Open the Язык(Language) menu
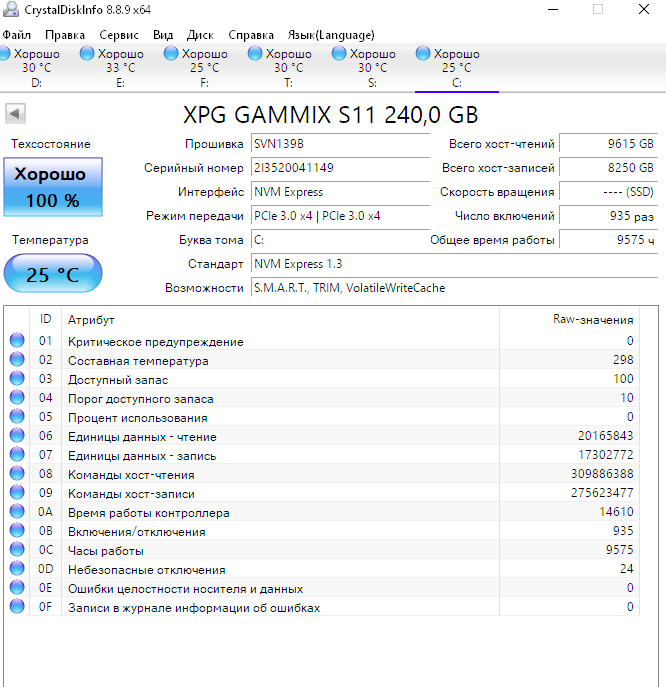 pyautogui.click(x=331, y=35)
